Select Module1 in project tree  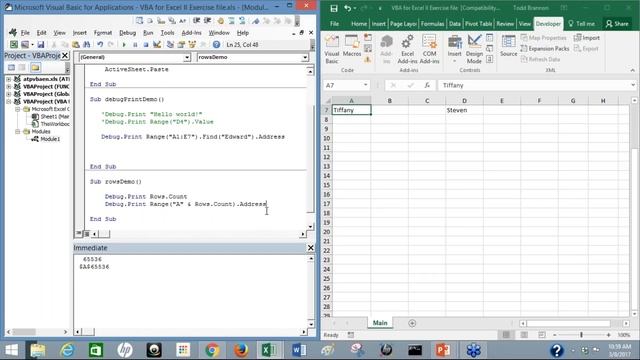[x=50, y=139]
